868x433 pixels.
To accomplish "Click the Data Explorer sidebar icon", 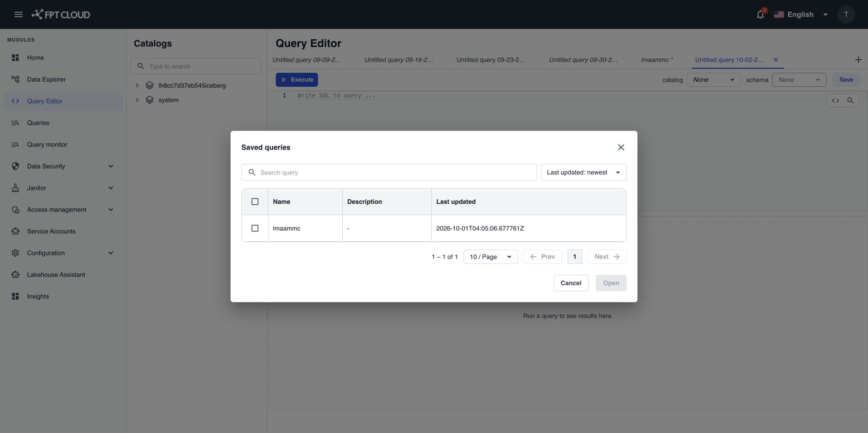I will click(x=15, y=80).
